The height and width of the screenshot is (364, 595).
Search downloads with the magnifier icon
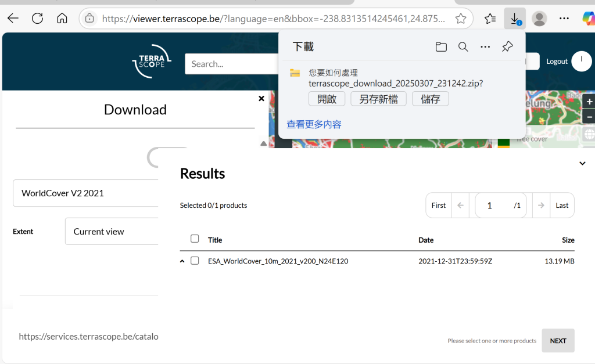pyautogui.click(x=463, y=46)
